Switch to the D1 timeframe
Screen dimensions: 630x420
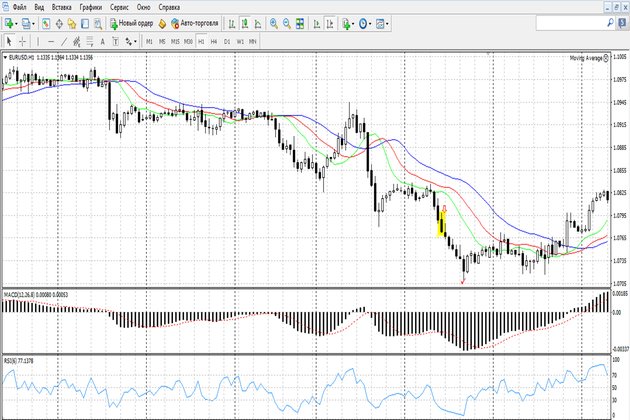(227, 41)
